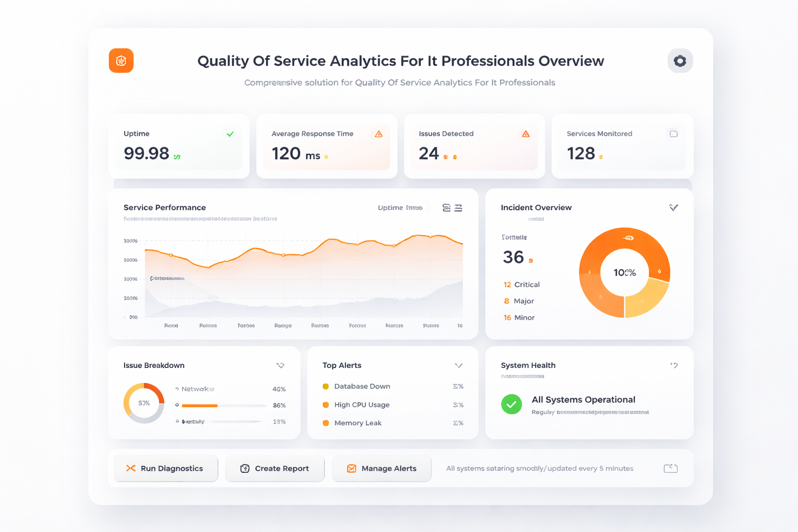Click the Run Diagnostics button
Viewport: 798px width, 532px height.
click(x=166, y=468)
